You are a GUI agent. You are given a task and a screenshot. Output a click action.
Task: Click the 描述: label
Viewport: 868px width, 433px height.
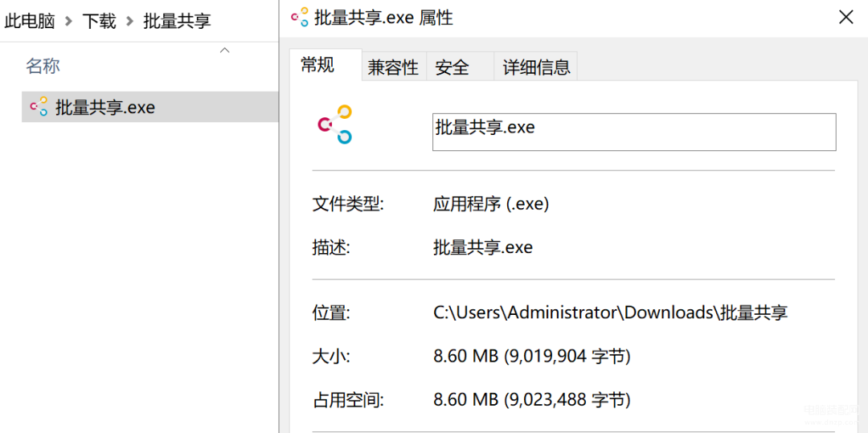coord(331,247)
